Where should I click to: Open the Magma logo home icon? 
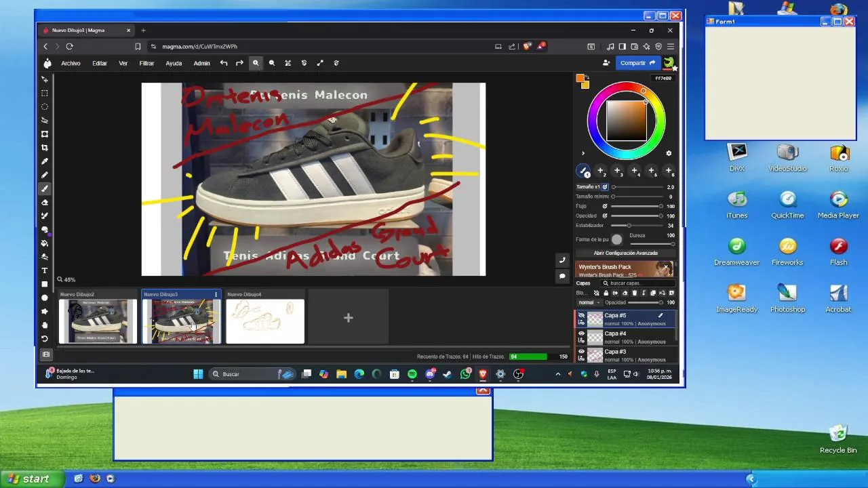(47, 63)
